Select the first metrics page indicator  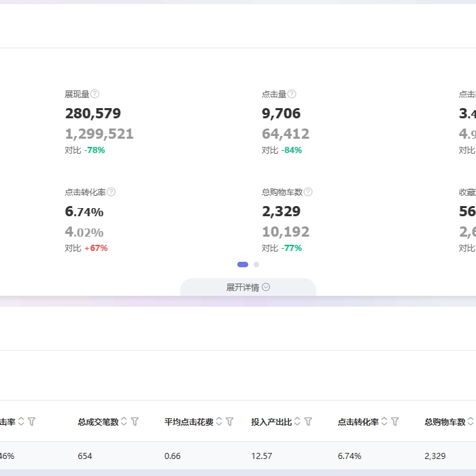coord(243,265)
